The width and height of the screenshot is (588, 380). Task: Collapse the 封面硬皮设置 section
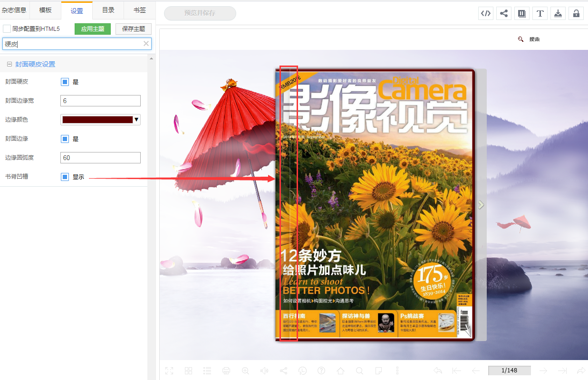pos(10,64)
